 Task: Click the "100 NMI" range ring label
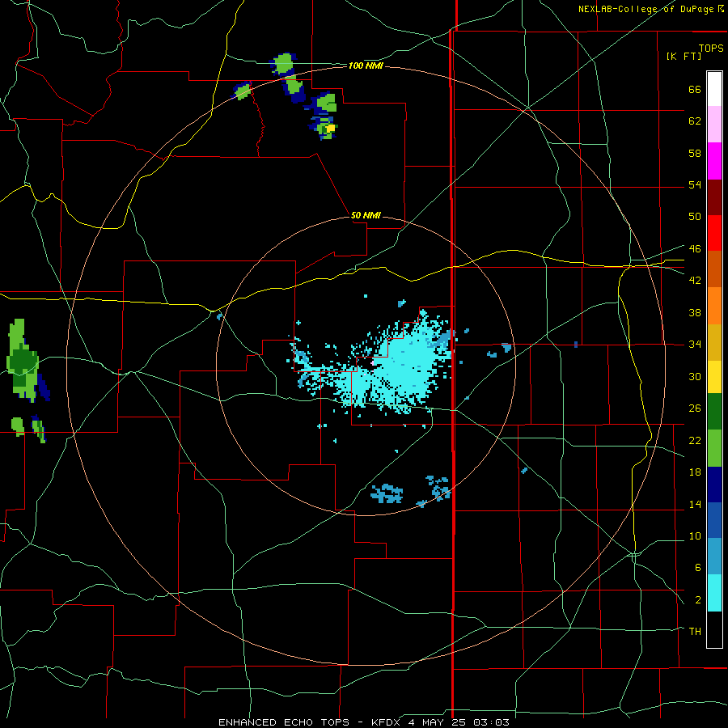[366, 66]
